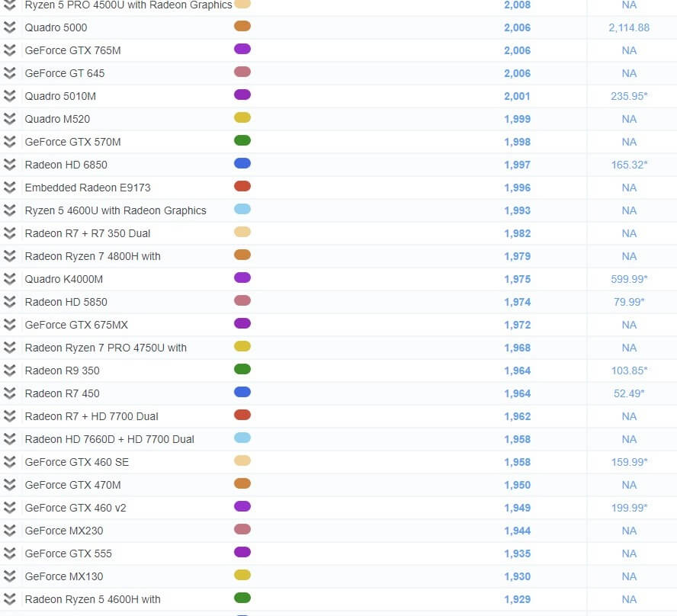Viewport: 677px width, 616px height.
Task: Open the GeForce GTX 460 v2 link
Action: tap(75, 508)
